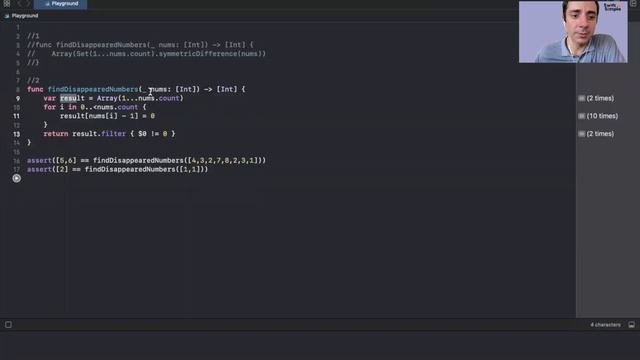Click the '(10 times)' result text
The width and height of the screenshot is (640, 360).
tap(602, 116)
